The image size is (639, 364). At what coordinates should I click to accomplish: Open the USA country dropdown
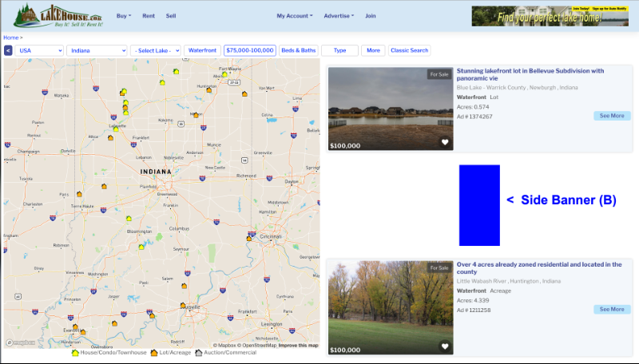click(x=39, y=50)
